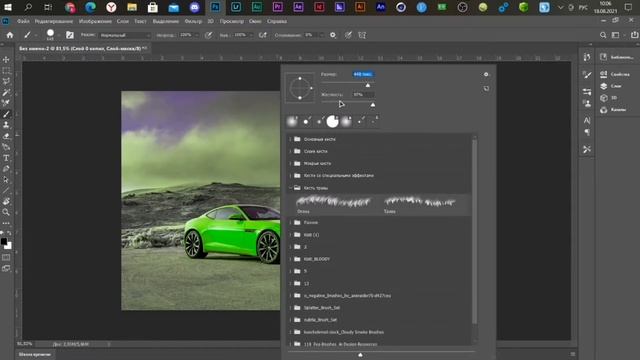Open the 3D menu
This screenshot has width=640, height=360.
tap(211, 21)
